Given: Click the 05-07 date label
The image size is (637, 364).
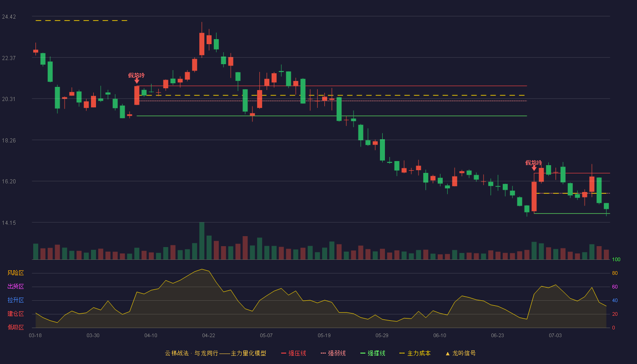Looking at the screenshot, I should coord(266,335).
